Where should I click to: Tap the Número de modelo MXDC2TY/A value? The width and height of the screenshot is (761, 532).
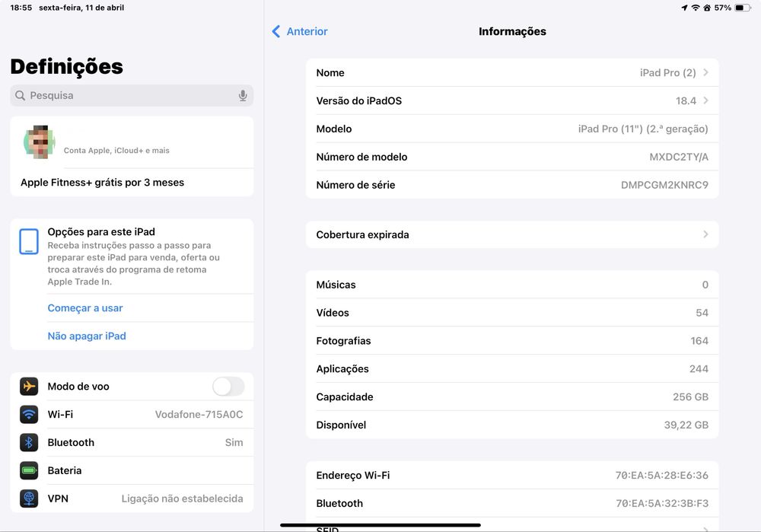pos(679,157)
